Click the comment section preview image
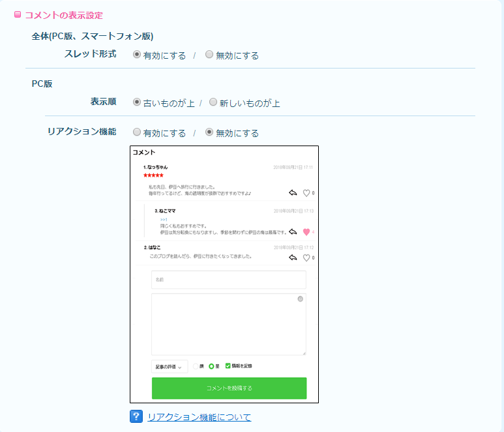 (x=224, y=274)
